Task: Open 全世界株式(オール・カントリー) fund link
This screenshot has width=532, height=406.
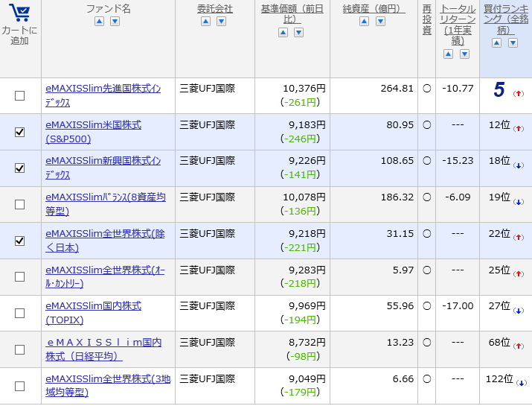Action: coord(105,276)
